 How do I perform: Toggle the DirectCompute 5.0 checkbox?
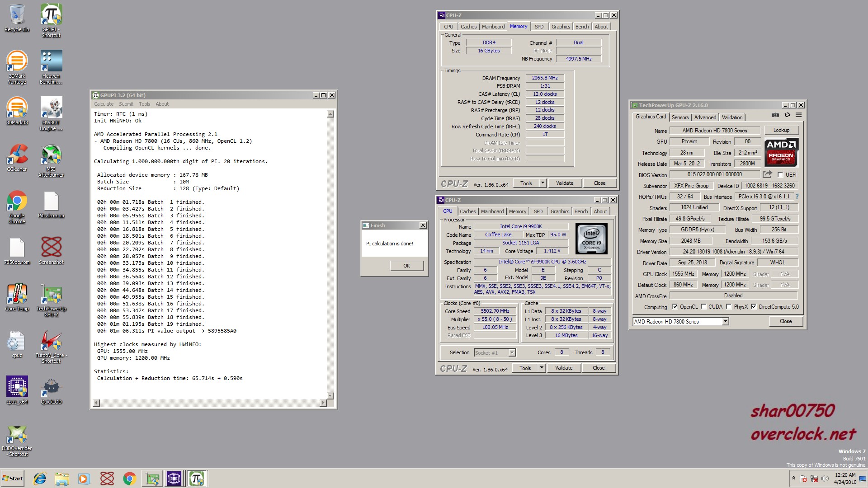click(754, 307)
